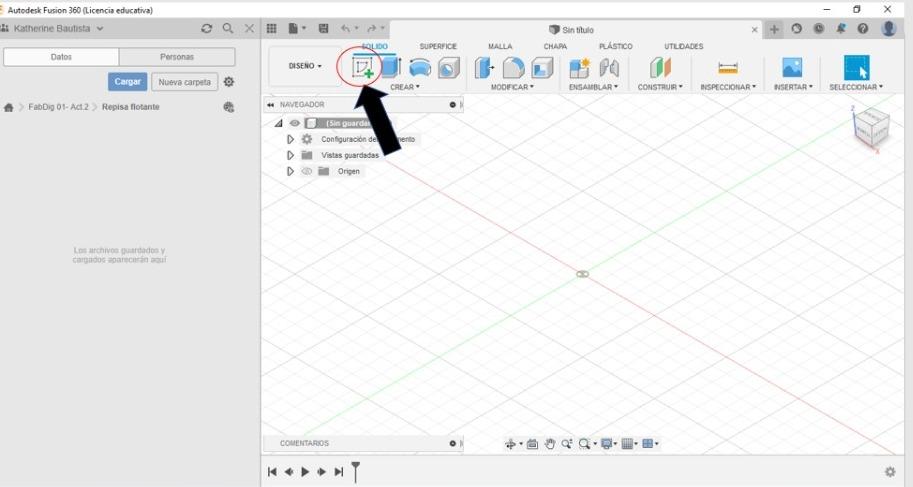Open the INSPECCIONAR dropdown menu
The height and width of the screenshot is (487, 913).
pos(728,87)
